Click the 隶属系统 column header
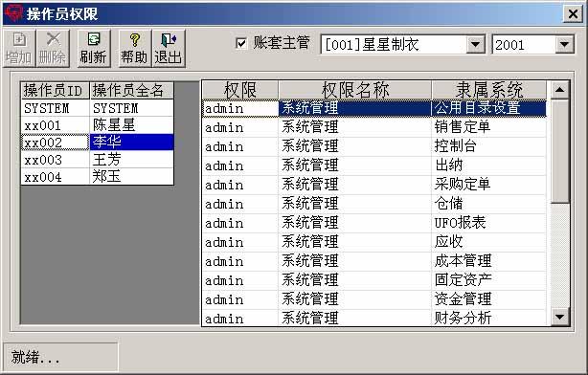This screenshot has width=588, height=375. (489, 90)
